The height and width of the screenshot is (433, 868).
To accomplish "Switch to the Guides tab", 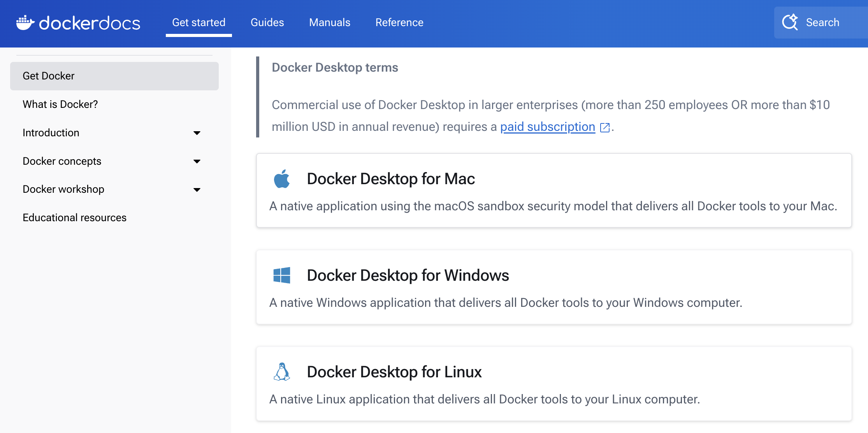I will (x=267, y=22).
